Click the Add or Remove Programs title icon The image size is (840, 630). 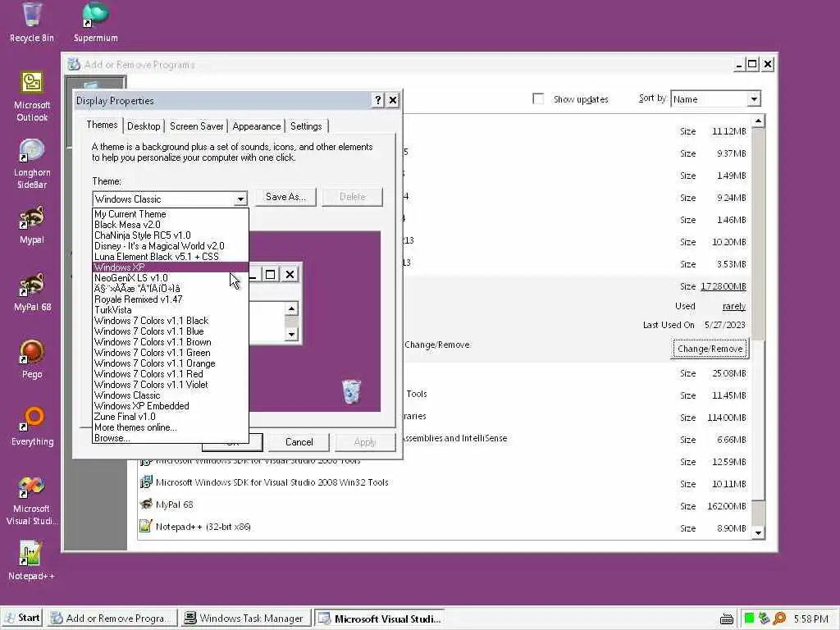click(74, 64)
